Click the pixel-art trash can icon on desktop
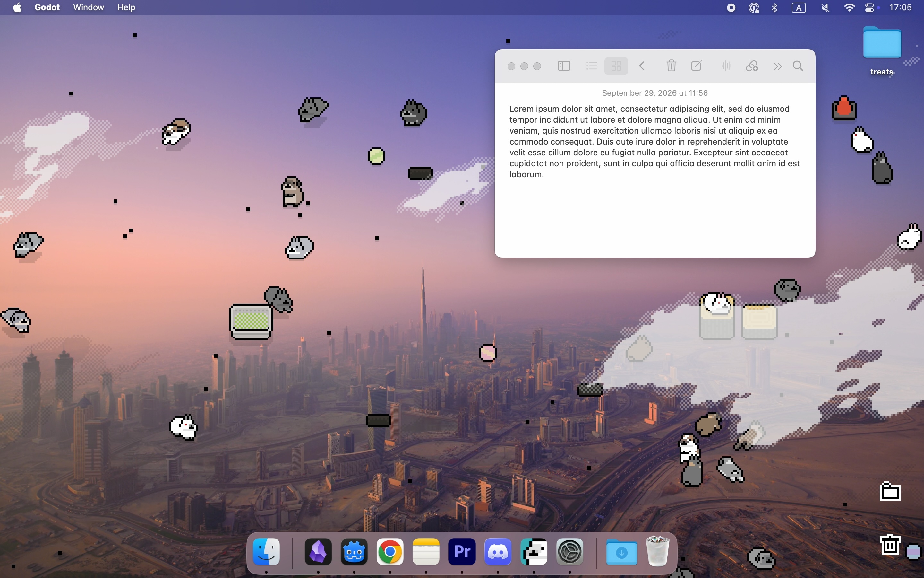Viewport: 924px width, 578px height. click(x=890, y=544)
